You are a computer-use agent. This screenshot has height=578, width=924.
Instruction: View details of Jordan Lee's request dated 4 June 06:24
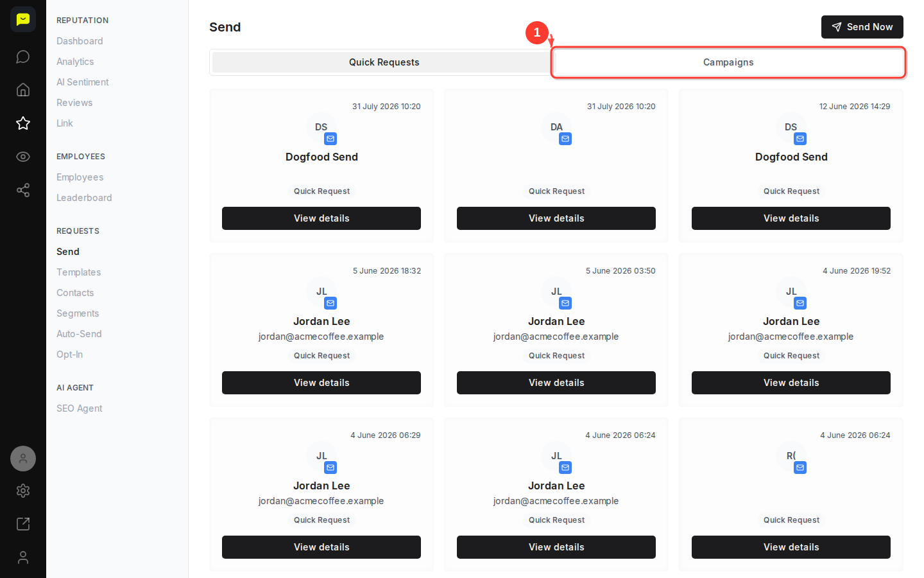(556, 547)
